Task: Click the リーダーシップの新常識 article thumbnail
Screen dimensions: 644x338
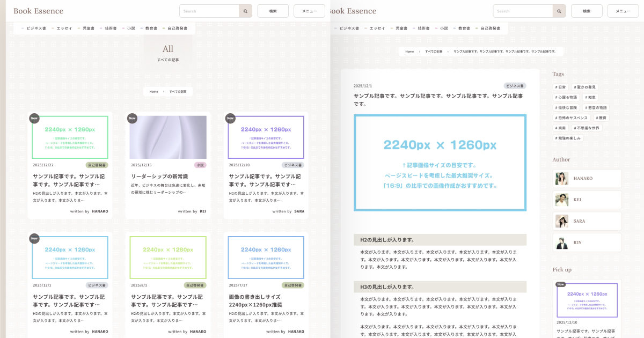Action: [168, 137]
